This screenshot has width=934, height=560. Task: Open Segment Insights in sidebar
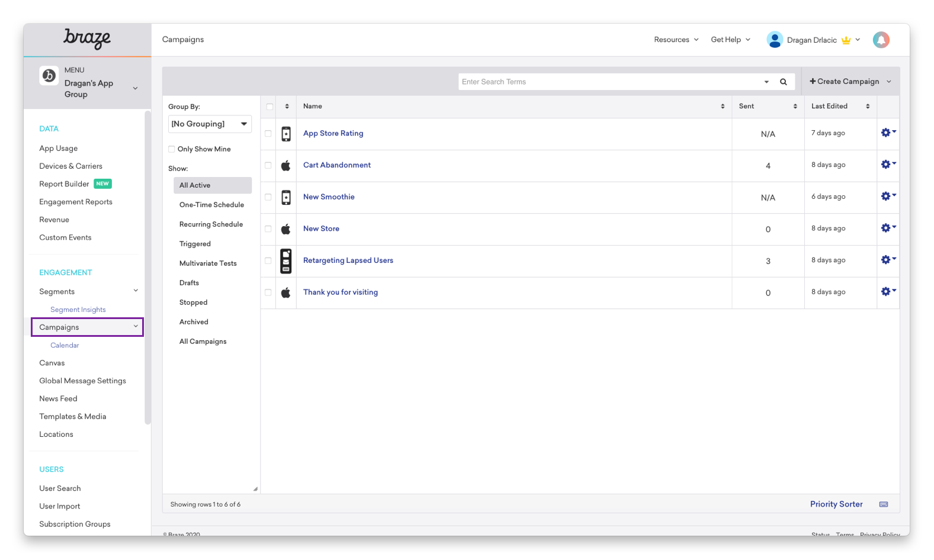tap(78, 310)
